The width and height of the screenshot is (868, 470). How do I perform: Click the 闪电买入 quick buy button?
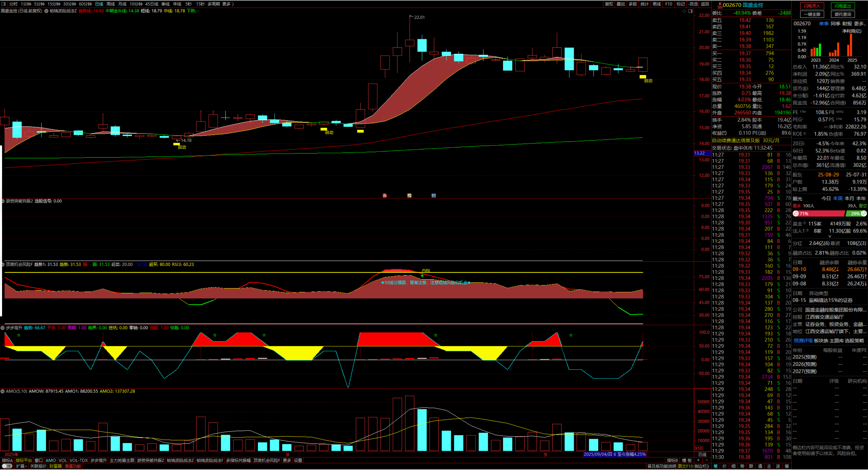[812, 6]
